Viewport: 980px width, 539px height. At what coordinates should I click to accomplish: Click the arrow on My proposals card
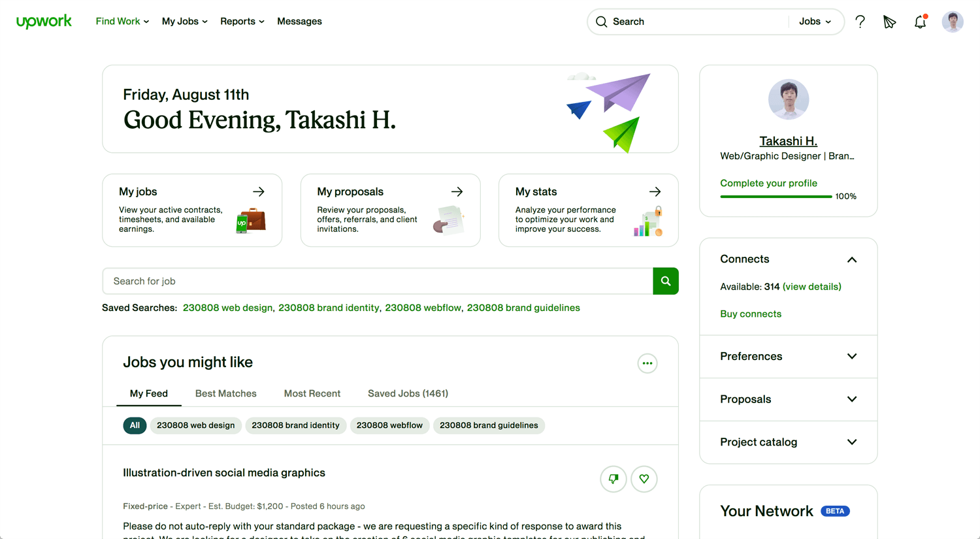[x=457, y=191]
